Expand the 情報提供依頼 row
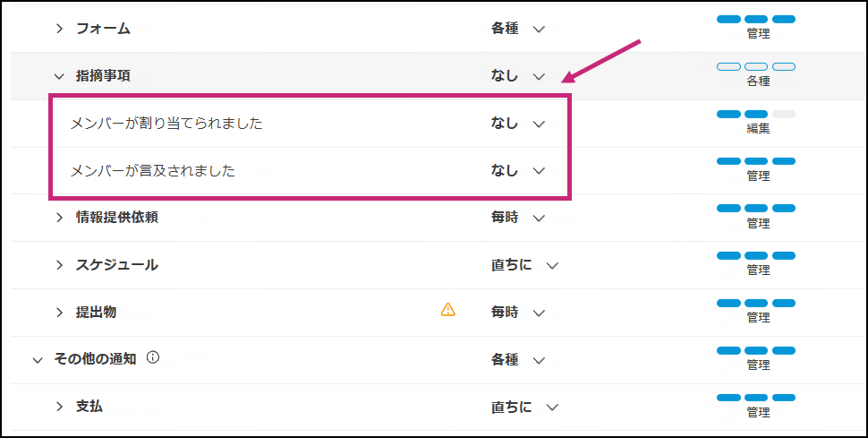868x438 pixels. (60, 217)
